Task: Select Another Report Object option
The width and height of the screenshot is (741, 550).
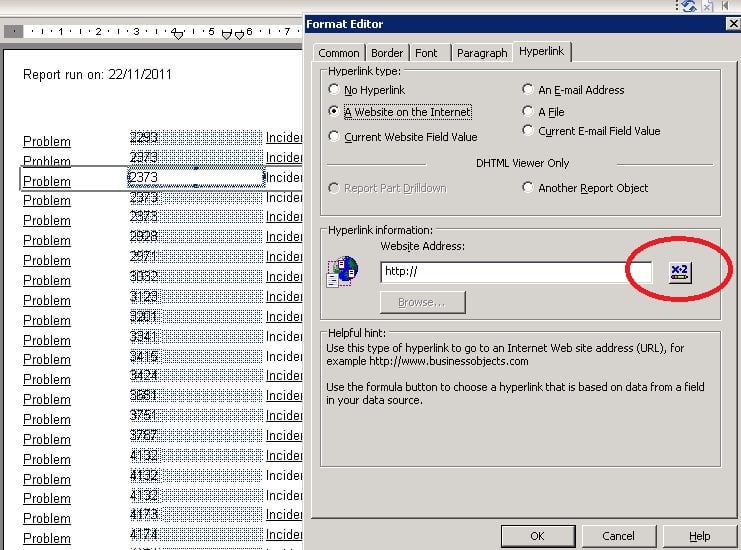Action: click(x=528, y=188)
